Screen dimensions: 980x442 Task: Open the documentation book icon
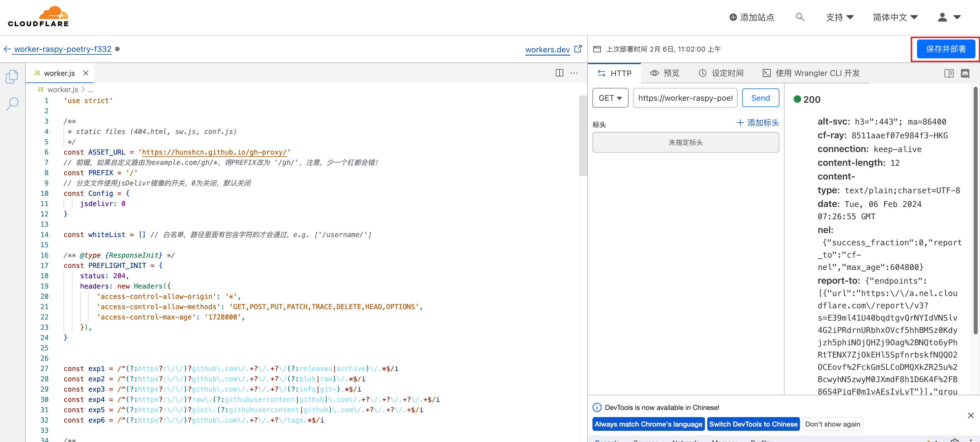(949, 73)
